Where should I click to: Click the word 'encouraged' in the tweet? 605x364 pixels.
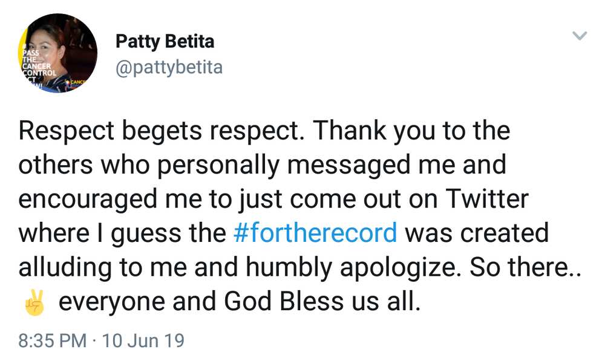(x=88, y=200)
